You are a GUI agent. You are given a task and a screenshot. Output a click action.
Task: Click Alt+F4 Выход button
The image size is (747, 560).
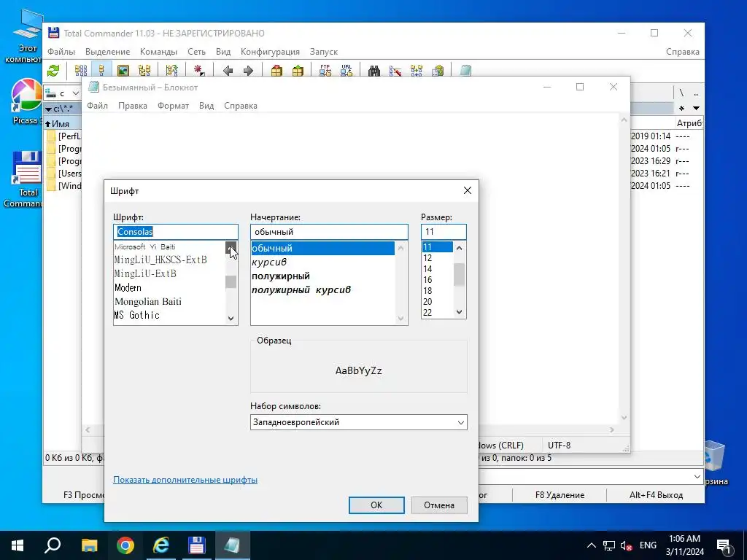[x=656, y=495]
